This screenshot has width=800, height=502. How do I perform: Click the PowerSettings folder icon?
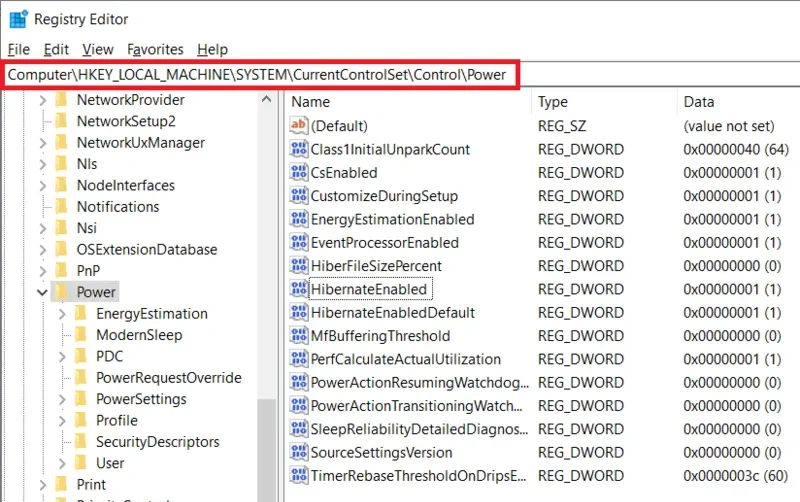81,399
